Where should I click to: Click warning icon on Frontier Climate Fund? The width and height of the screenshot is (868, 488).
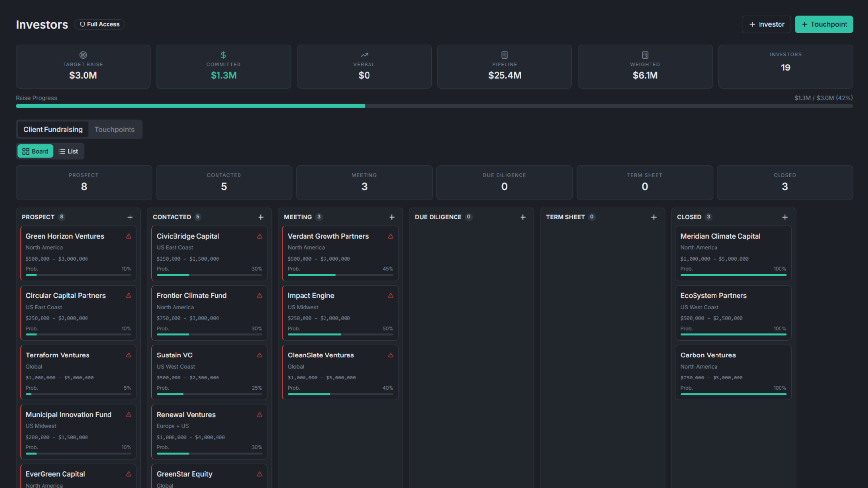[260, 296]
